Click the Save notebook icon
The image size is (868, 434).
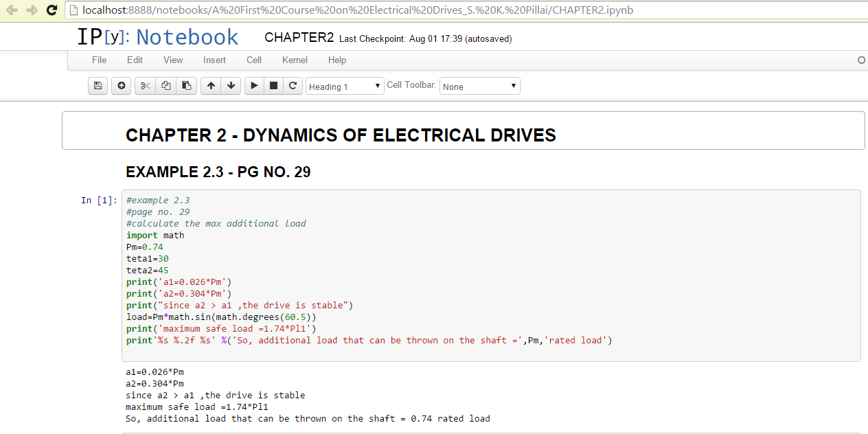(98, 86)
